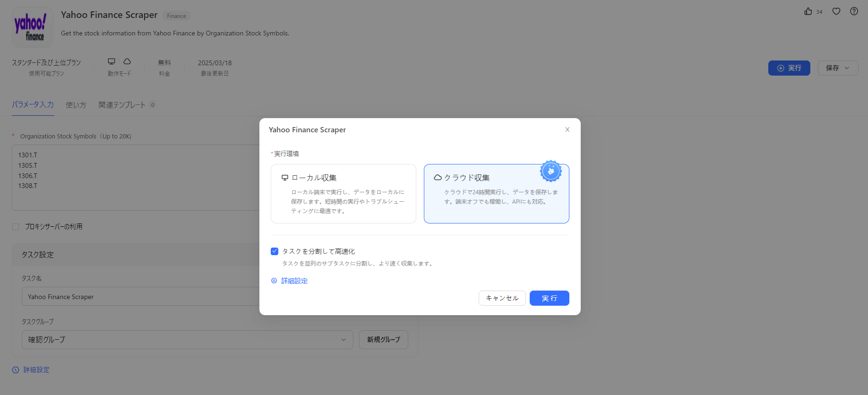Click the Finance category tag
The image size is (868, 395).
point(176,16)
